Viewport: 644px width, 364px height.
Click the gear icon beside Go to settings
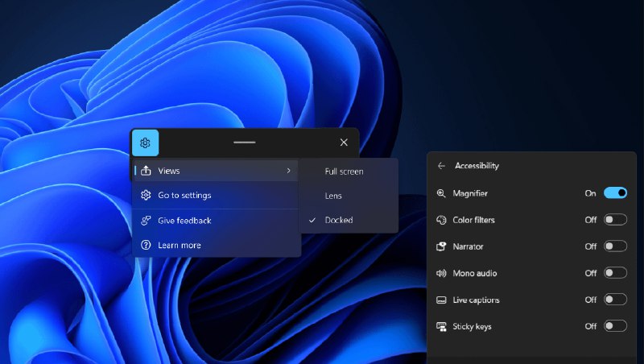pyautogui.click(x=146, y=195)
